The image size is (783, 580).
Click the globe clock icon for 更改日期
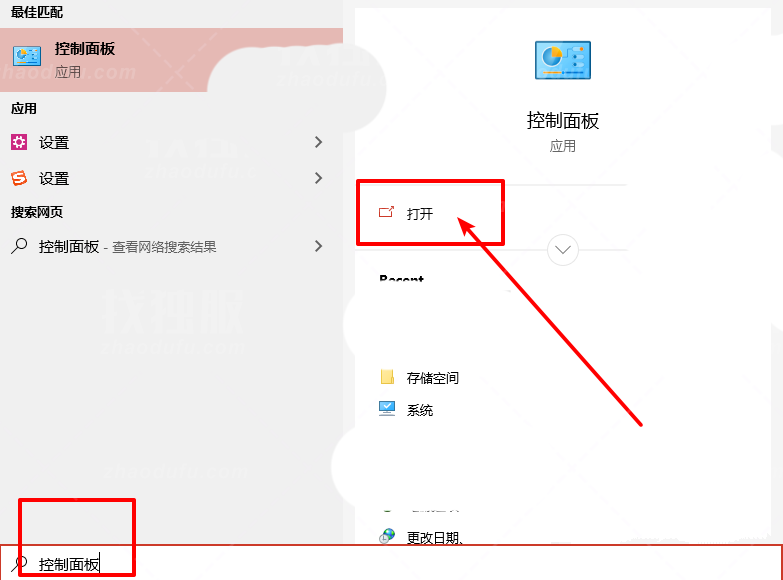(387, 537)
